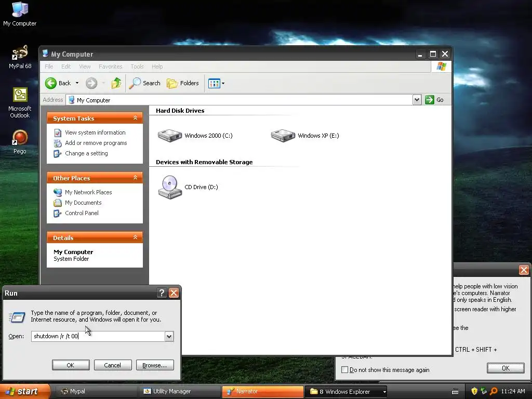Go Up one folder level
The height and width of the screenshot is (399, 532).
[x=116, y=83]
